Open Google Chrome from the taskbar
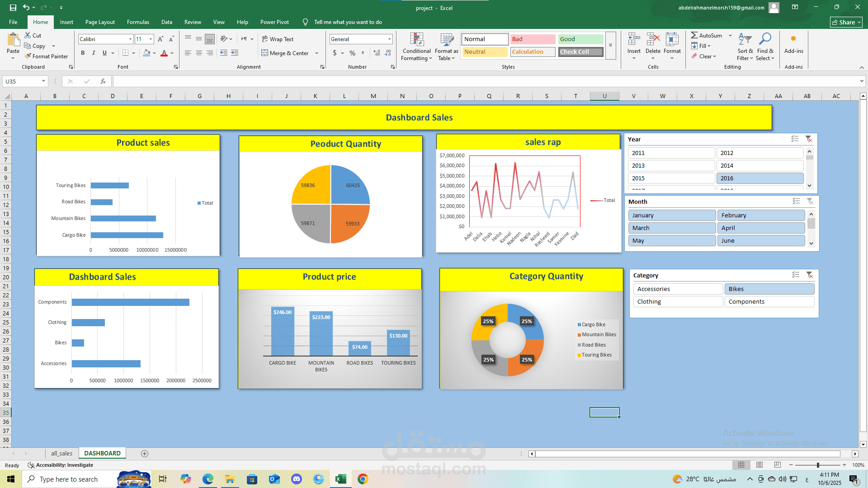This screenshot has width=868, height=488. click(x=363, y=479)
